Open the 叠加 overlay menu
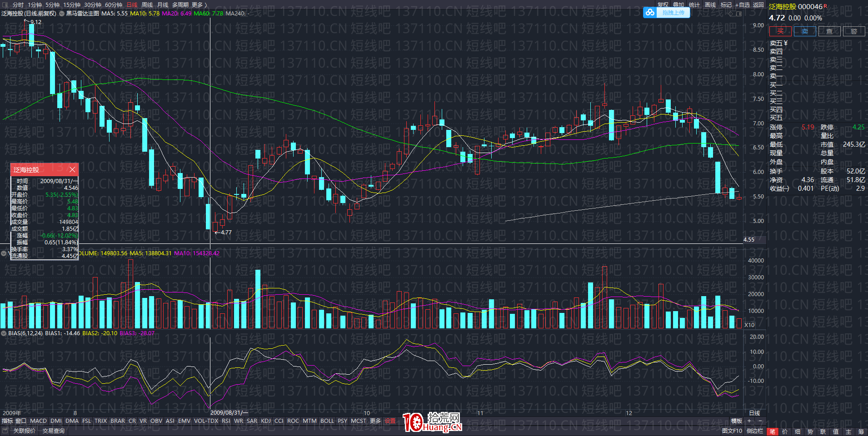868x436 pixels. pyautogui.click(x=678, y=5)
